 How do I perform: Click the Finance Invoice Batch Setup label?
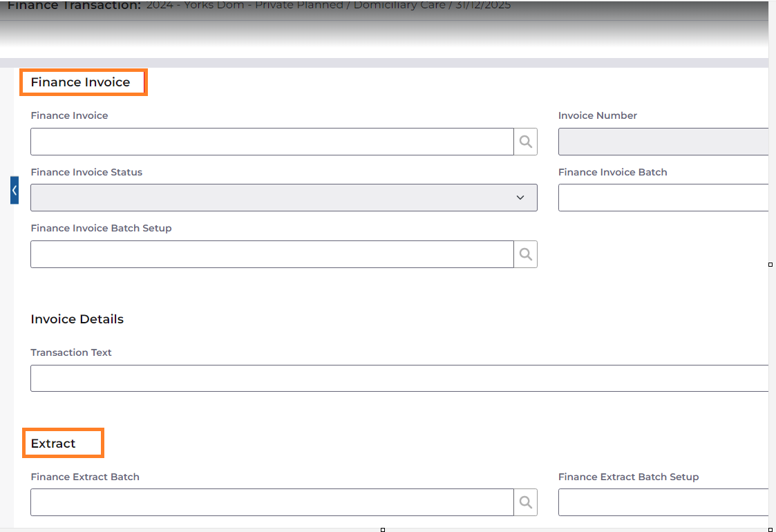tap(101, 228)
